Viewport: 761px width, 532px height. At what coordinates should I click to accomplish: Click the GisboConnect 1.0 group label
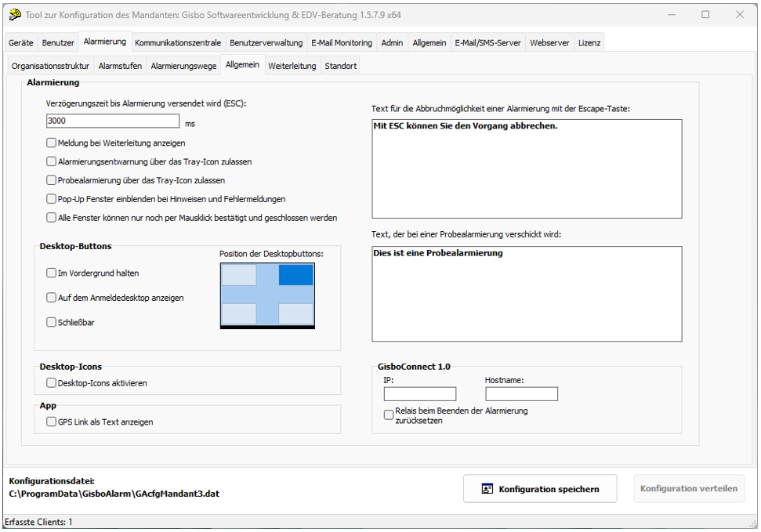tap(414, 367)
